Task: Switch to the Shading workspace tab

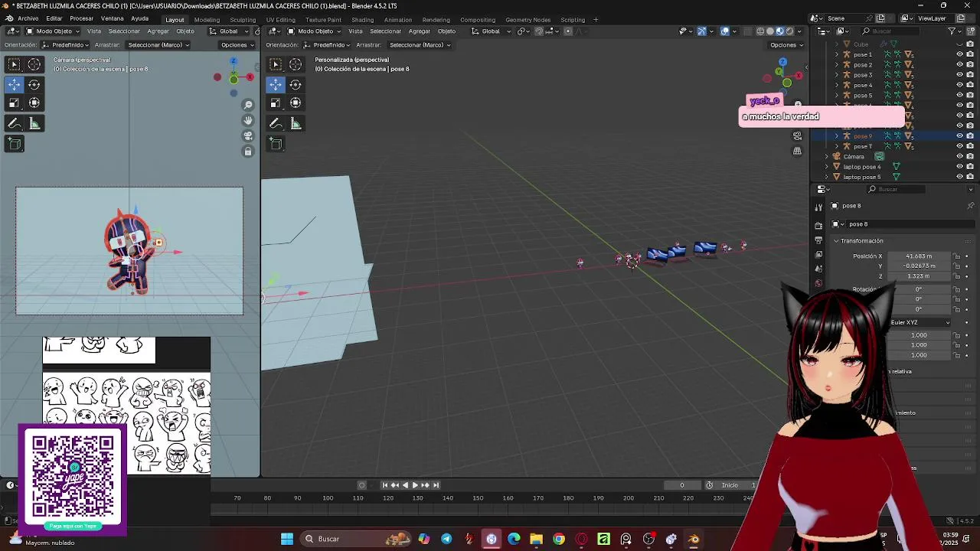Action: click(363, 20)
